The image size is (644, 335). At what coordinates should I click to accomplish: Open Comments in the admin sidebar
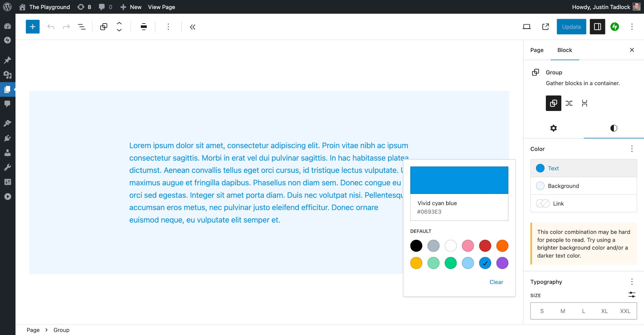pyautogui.click(x=7, y=104)
